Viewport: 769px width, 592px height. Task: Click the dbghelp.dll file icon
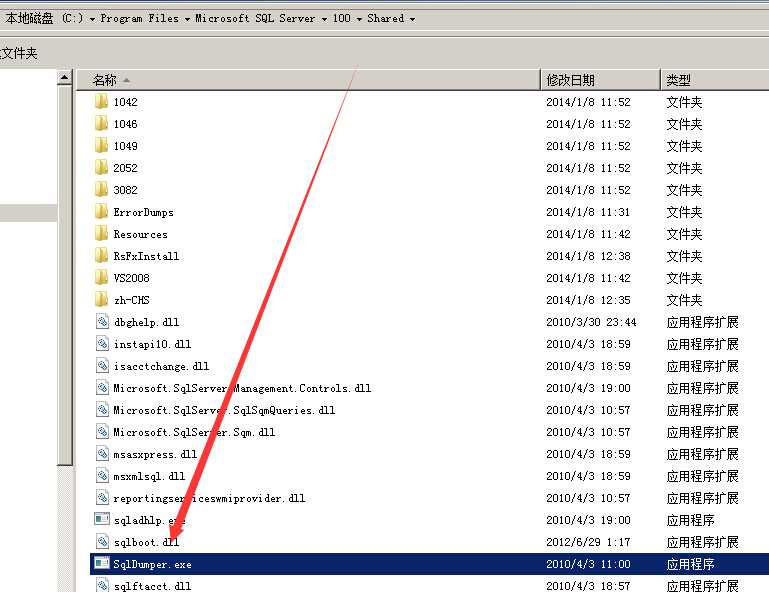click(102, 322)
